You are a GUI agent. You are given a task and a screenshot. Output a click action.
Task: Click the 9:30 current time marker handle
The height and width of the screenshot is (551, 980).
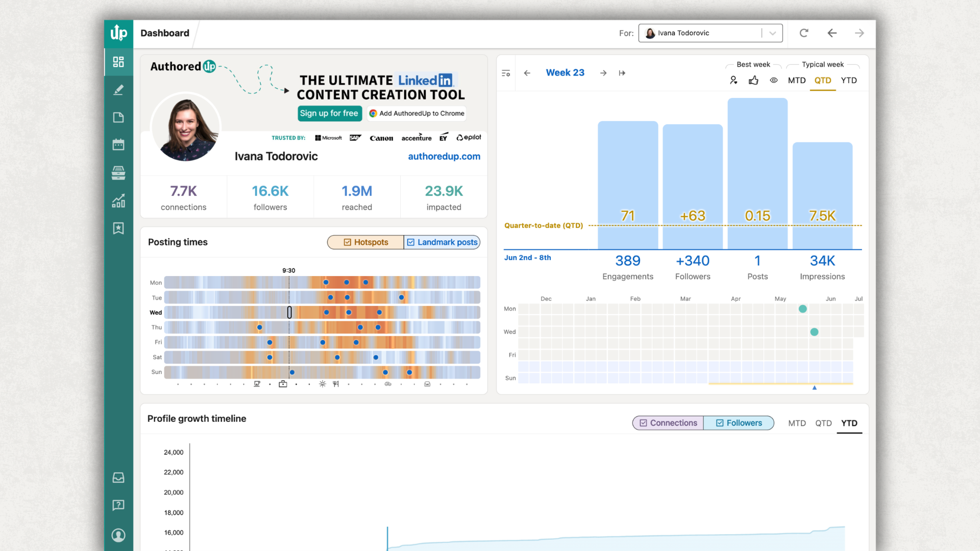[x=289, y=312]
